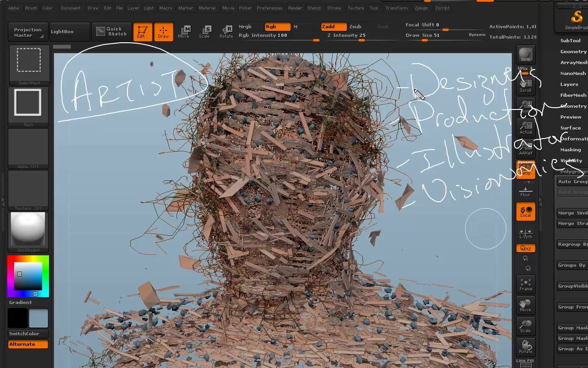Click the AAHalf icon

click(x=525, y=148)
